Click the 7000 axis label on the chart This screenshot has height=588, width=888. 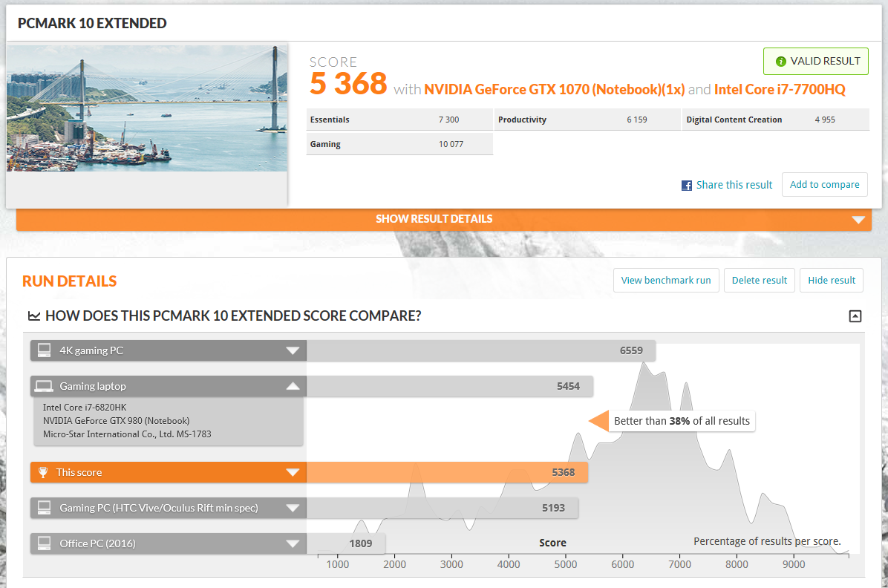679,564
